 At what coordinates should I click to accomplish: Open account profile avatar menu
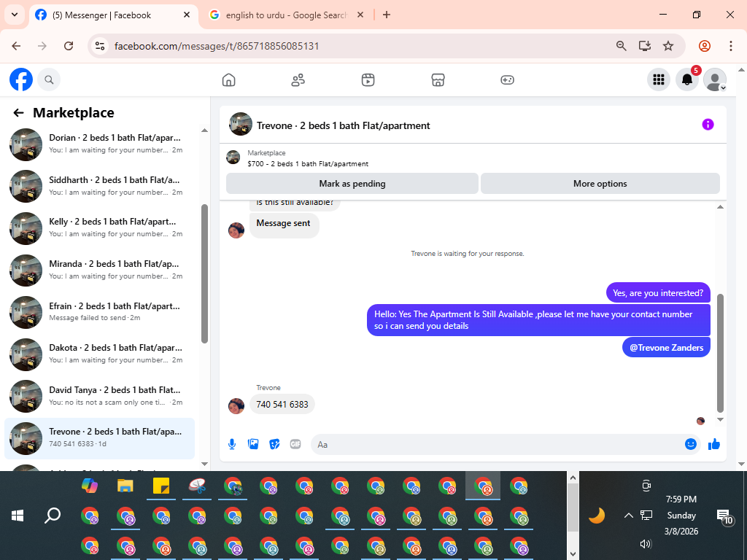tap(715, 79)
